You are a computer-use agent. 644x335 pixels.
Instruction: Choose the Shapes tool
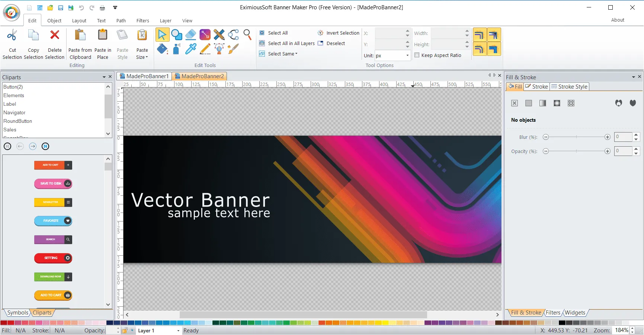177,35
